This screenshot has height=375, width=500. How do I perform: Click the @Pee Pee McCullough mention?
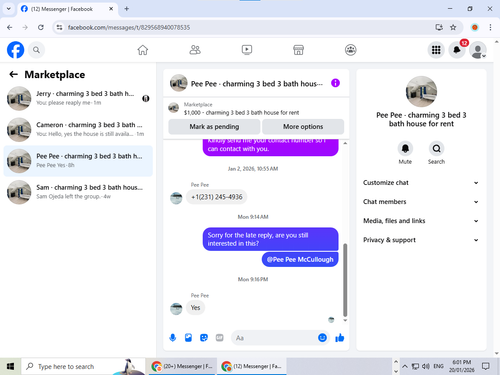coord(300,259)
